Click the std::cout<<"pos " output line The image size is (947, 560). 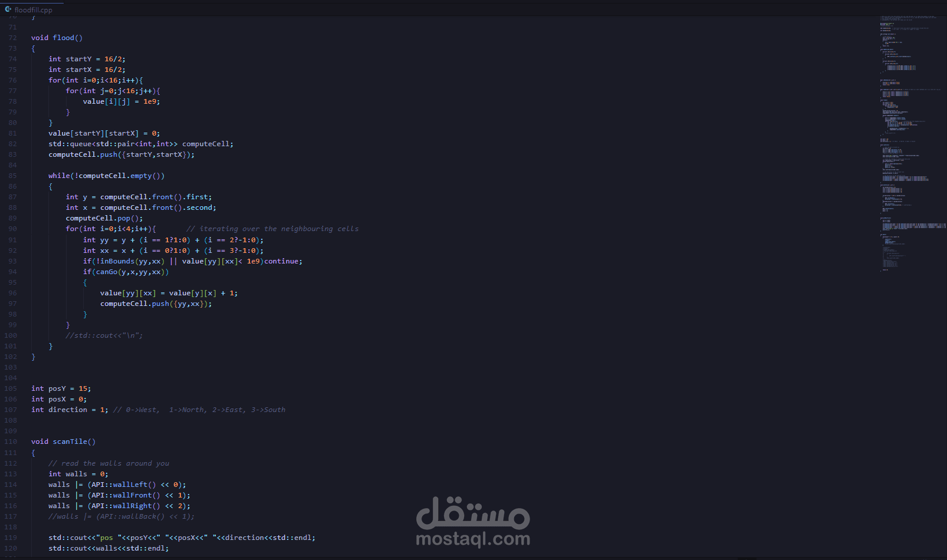[x=182, y=538]
